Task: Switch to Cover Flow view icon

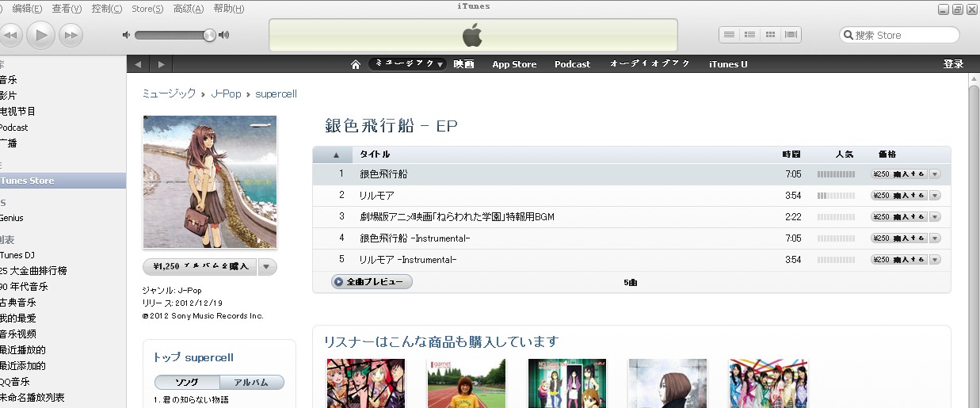Action: pyautogui.click(x=791, y=35)
